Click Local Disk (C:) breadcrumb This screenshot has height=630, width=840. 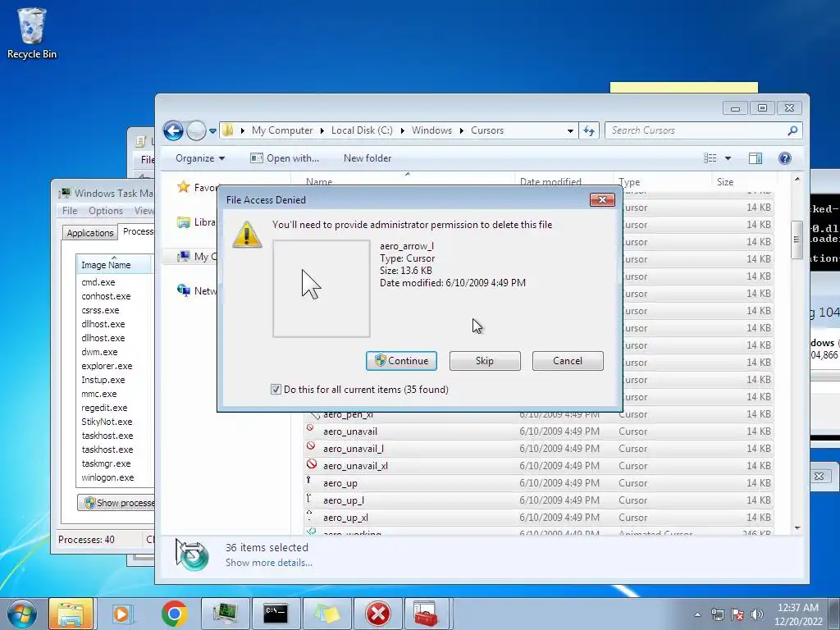click(362, 130)
